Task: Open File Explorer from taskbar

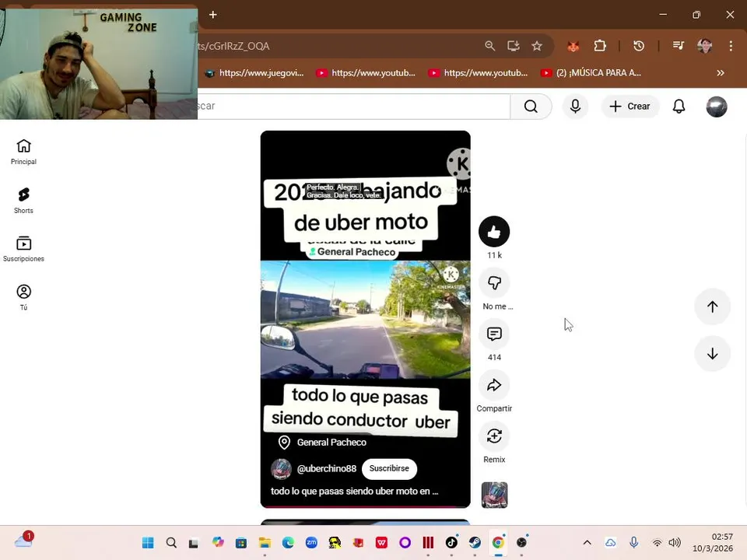Action: tap(265, 543)
